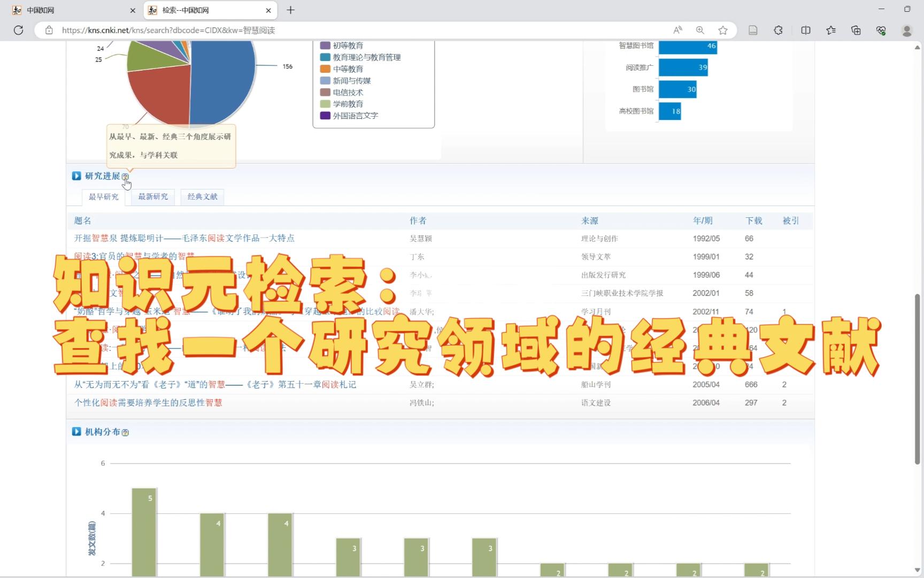Click the 研究进展 section arrow icon
This screenshot has width=924, height=578.
tap(76, 176)
